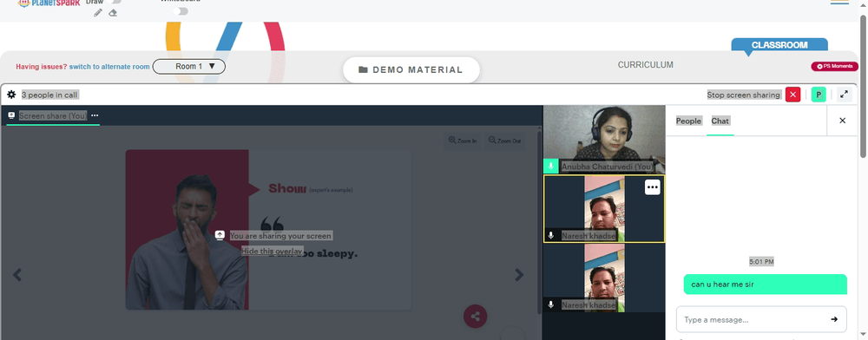Click the page vertical scrollbar
This screenshot has width=868, height=340.
863,86
